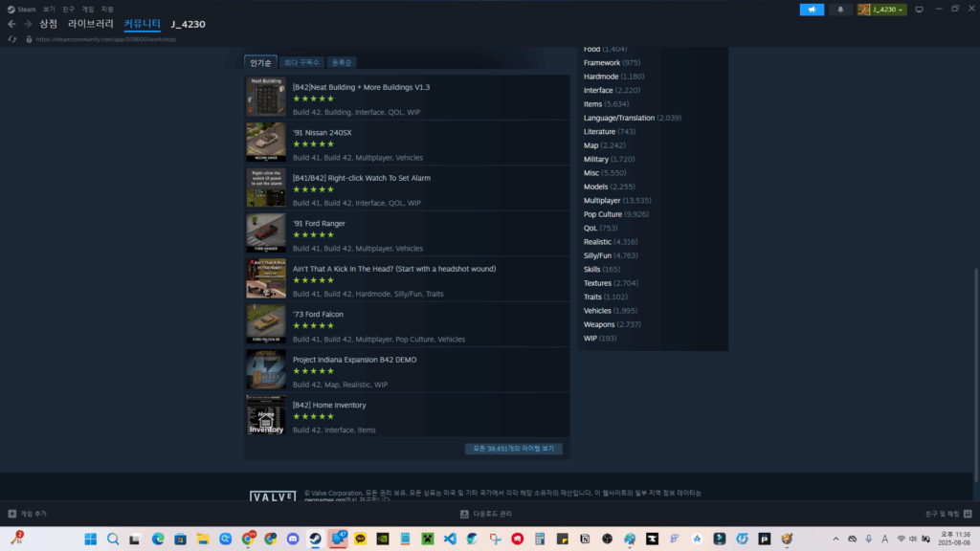Select the 최다 구독수 tab
Viewport: 980px width, 551px height.
tap(301, 62)
